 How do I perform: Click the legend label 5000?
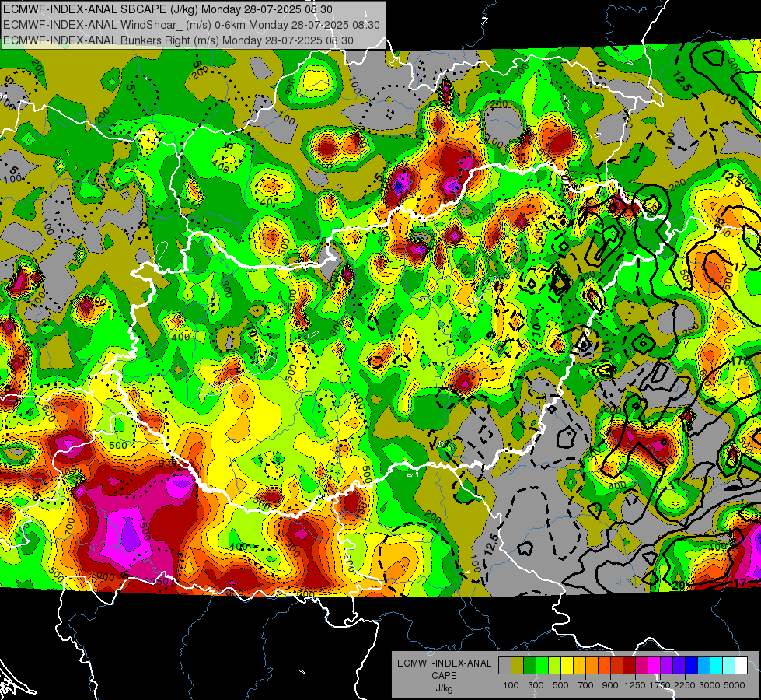[735, 685]
